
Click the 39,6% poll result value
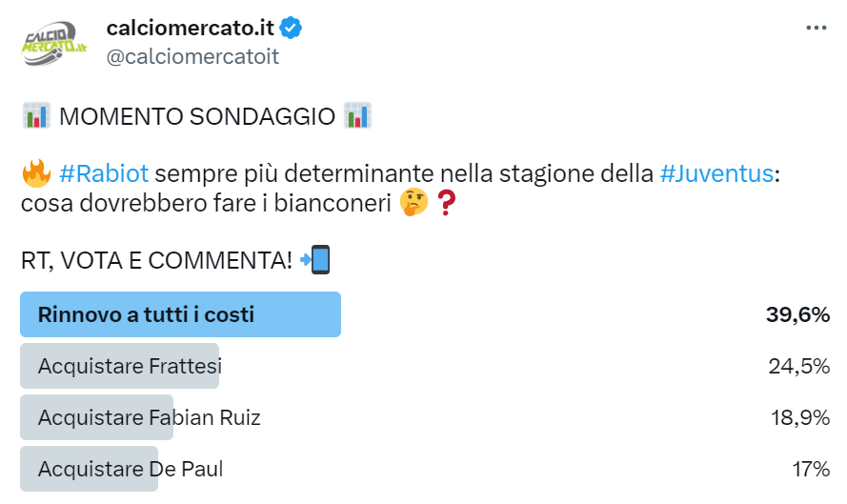point(797,314)
